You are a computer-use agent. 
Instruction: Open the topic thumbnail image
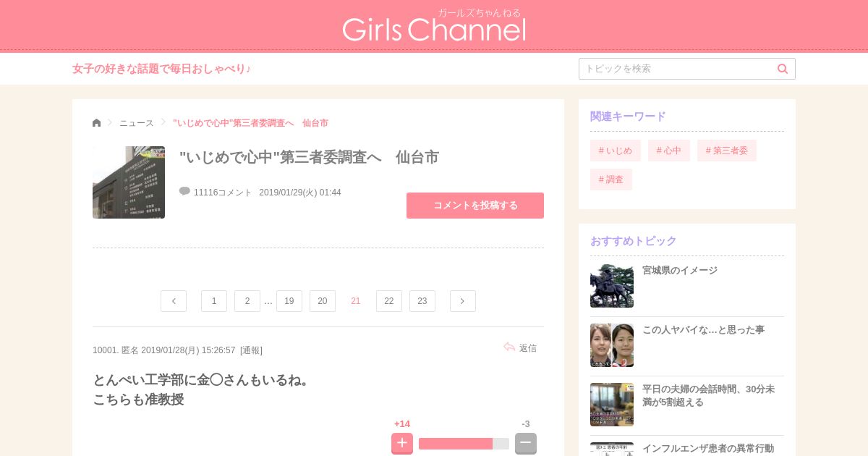[x=129, y=182]
